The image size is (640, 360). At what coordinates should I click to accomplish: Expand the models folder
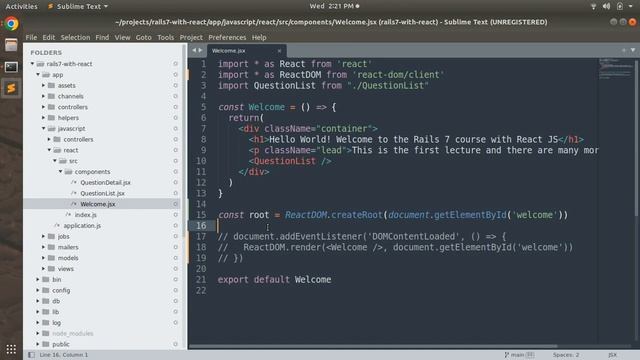tap(43, 258)
